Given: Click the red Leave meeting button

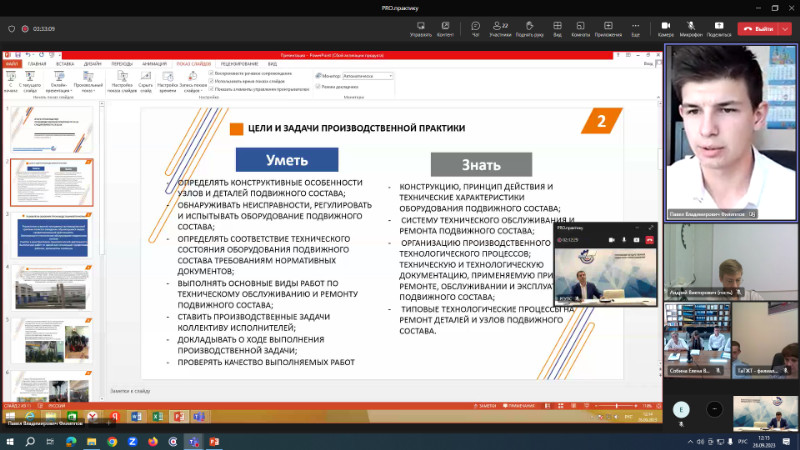Looking at the screenshot, I should coord(755,29).
